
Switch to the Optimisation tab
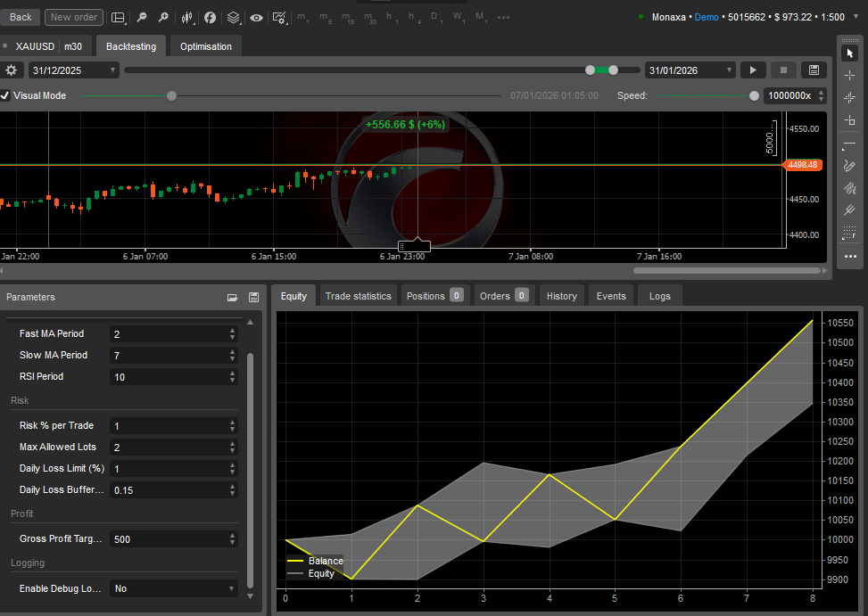205,46
